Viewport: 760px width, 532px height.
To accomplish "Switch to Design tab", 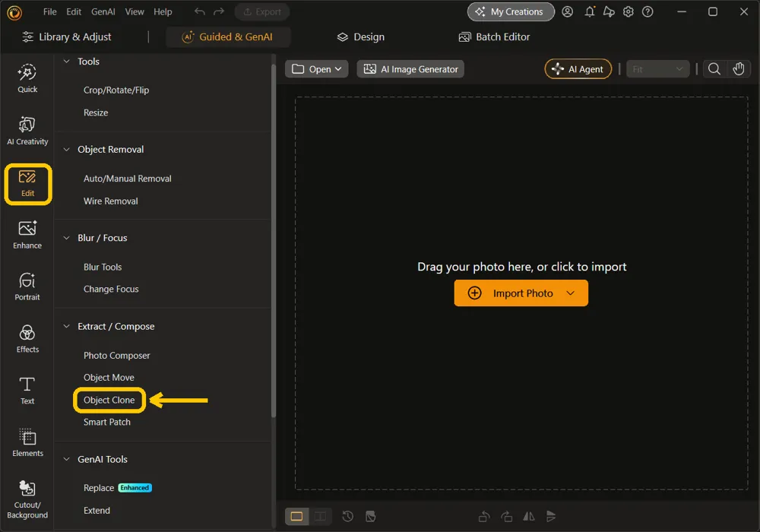I will click(361, 36).
